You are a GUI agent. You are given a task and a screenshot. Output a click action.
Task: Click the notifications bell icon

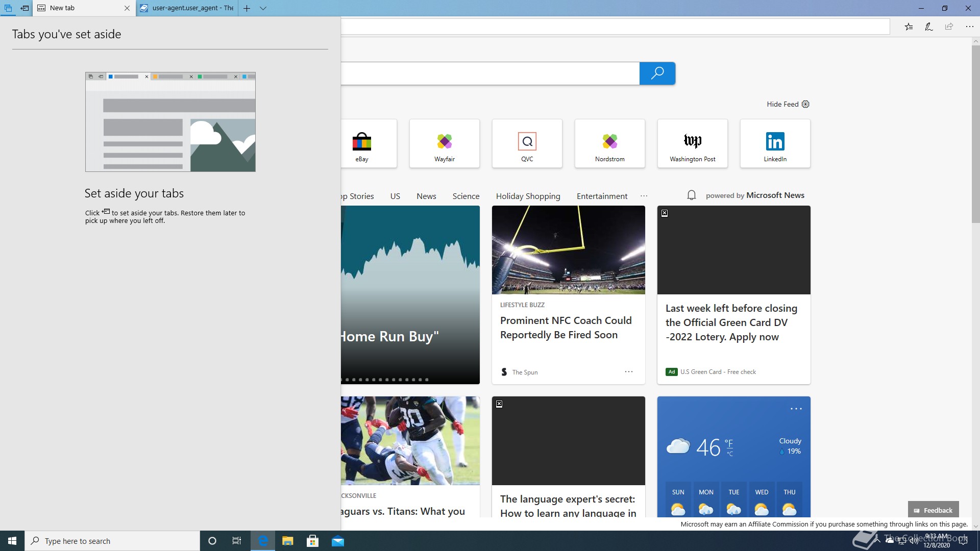click(x=692, y=195)
